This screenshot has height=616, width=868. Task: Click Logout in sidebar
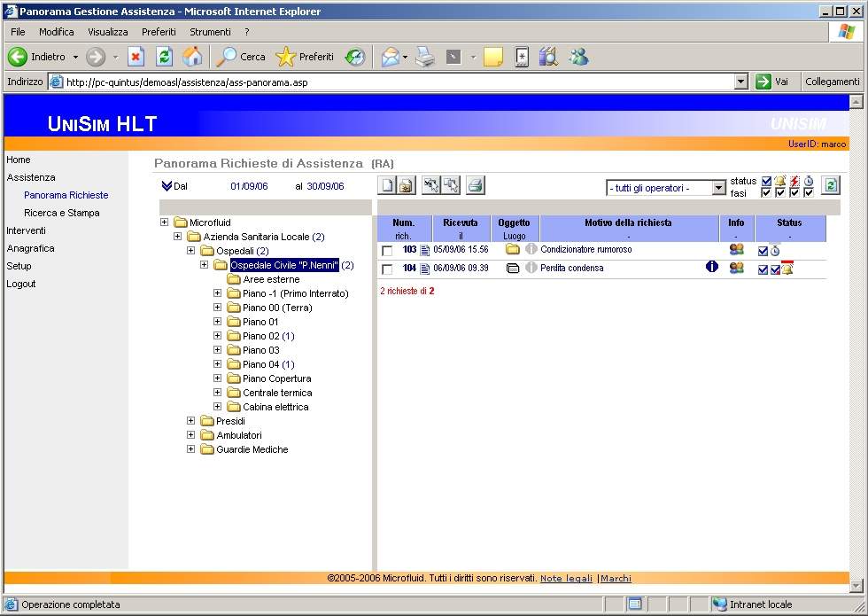tap(21, 284)
